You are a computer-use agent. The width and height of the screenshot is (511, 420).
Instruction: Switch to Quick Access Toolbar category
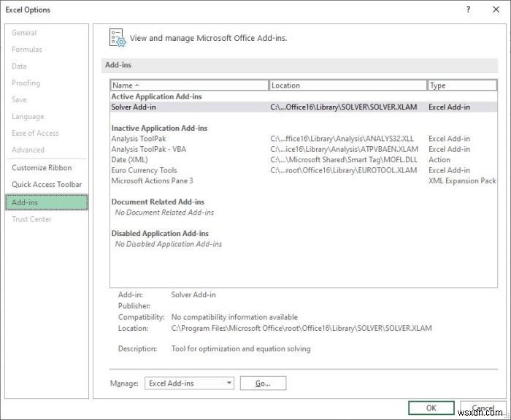point(47,184)
